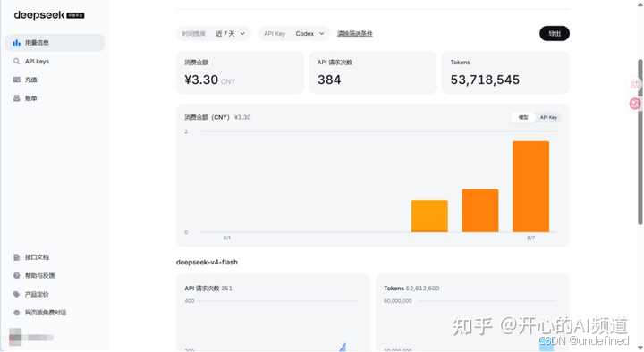Click the web free chat icon

pyautogui.click(x=16, y=313)
